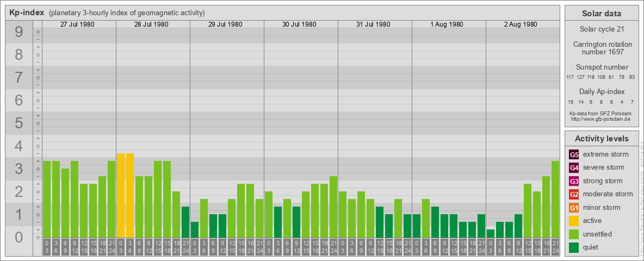Click the 'Solar data' panel heading
The height and width of the screenshot is (261, 644).
click(x=602, y=14)
